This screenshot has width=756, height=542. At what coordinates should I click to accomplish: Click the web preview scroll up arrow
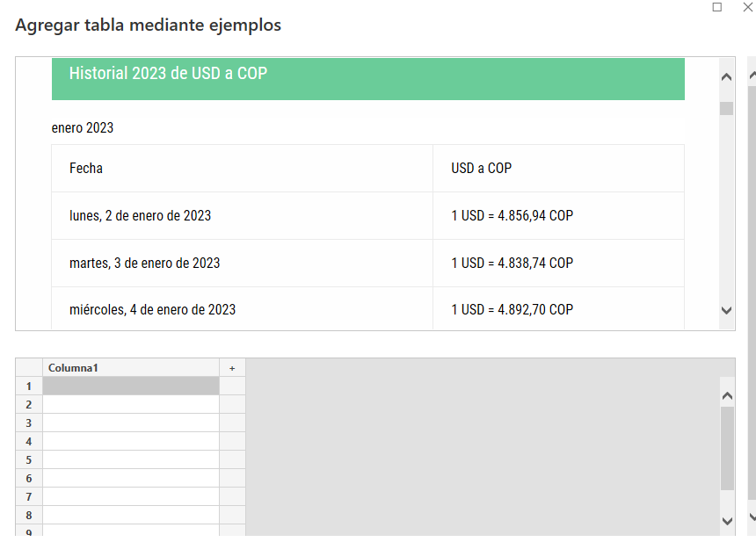pyautogui.click(x=726, y=76)
